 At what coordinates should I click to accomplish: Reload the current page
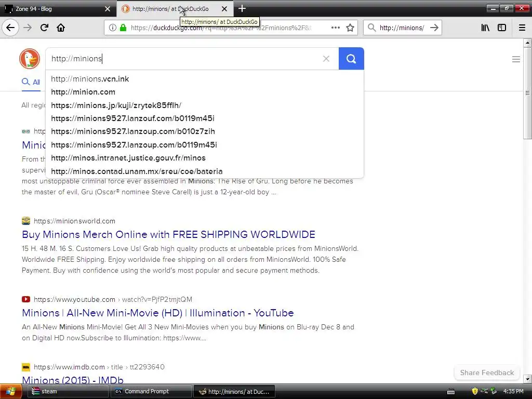point(44,28)
